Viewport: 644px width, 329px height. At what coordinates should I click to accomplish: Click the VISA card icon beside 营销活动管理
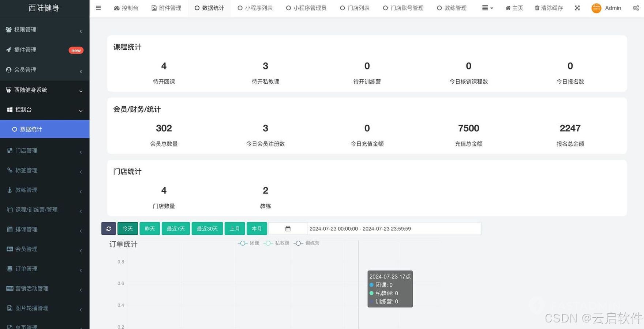pos(10,288)
